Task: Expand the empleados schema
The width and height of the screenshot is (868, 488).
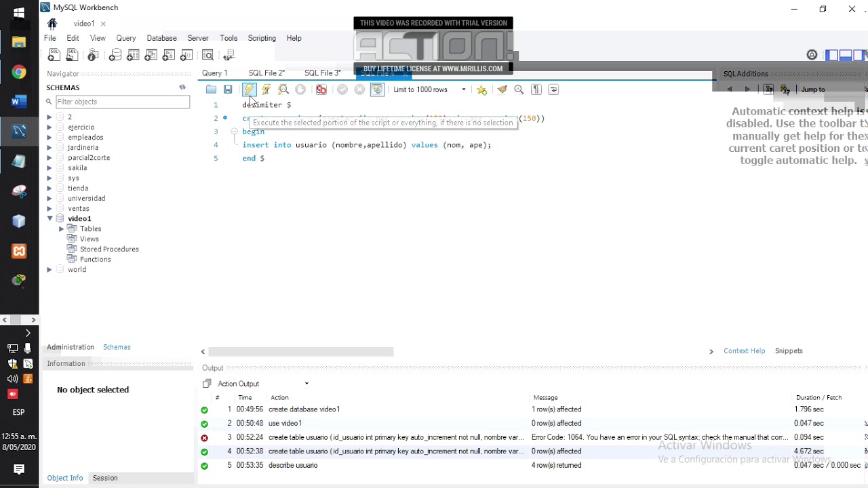Action: point(49,138)
